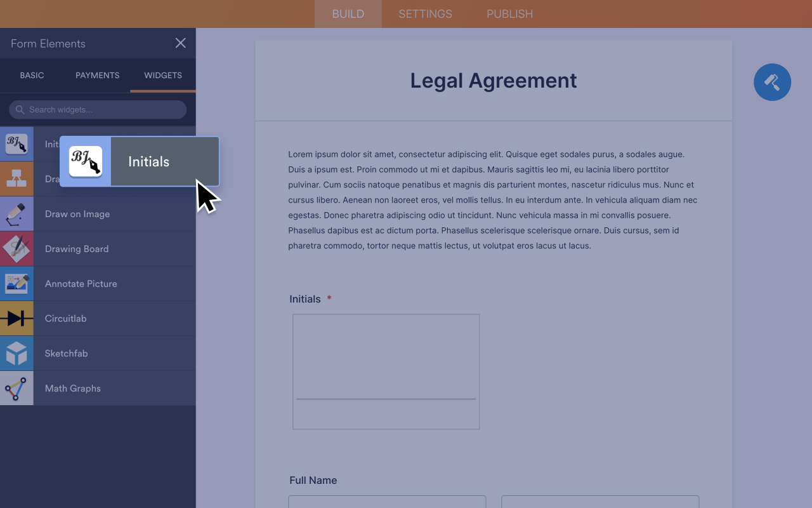The height and width of the screenshot is (508, 812).
Task: Click the BUILD tab
Action: (x=348, y=14)
